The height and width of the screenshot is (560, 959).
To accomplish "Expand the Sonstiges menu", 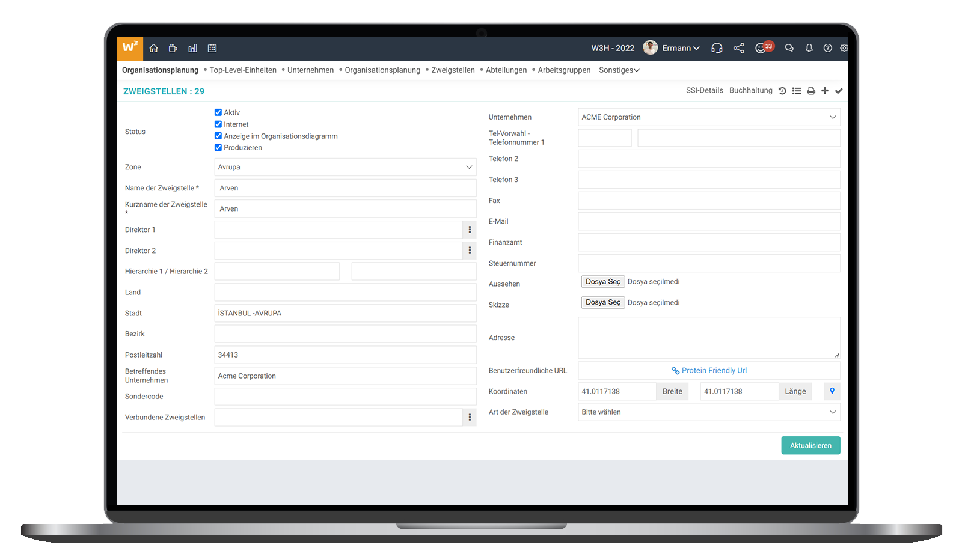I will (x=619, y=70).
